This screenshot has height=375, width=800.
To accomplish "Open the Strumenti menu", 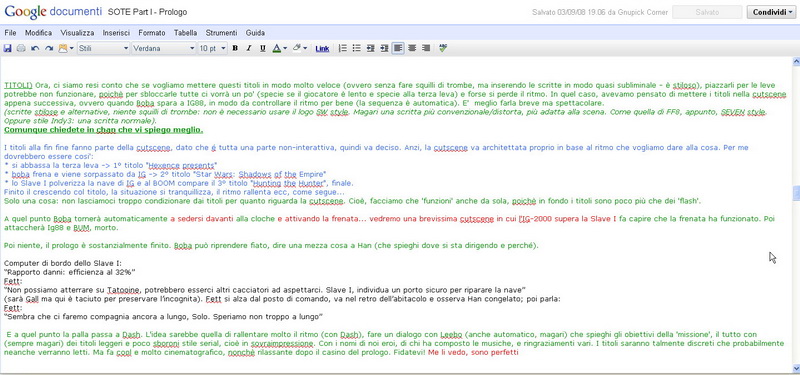I will [x=221, y=33].
